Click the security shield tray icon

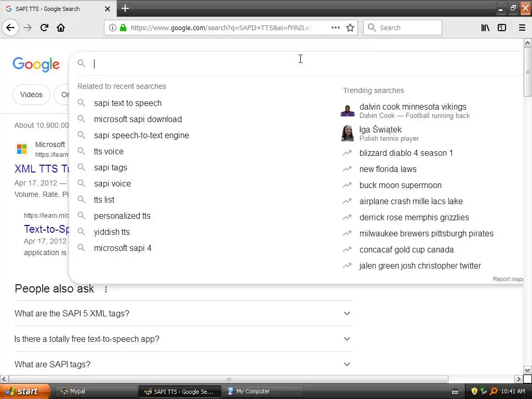(474, 391)
